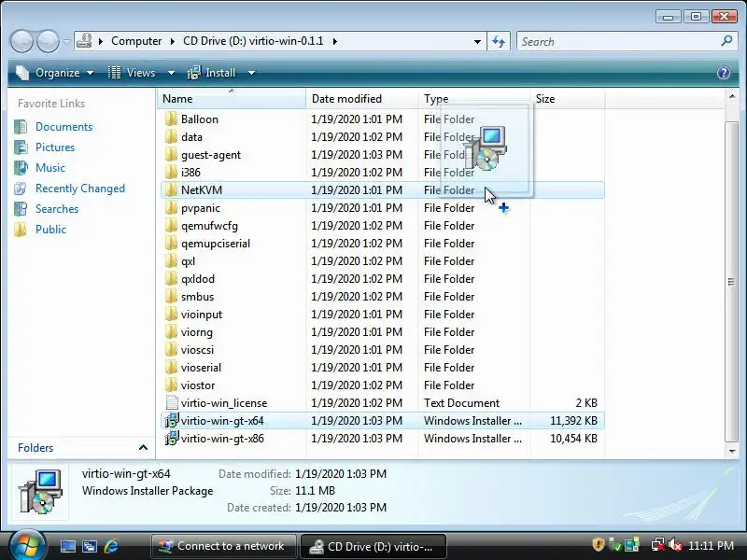
Task: Expand the arrow after CD Drive breadcrumb
Action: click(335, 41)
